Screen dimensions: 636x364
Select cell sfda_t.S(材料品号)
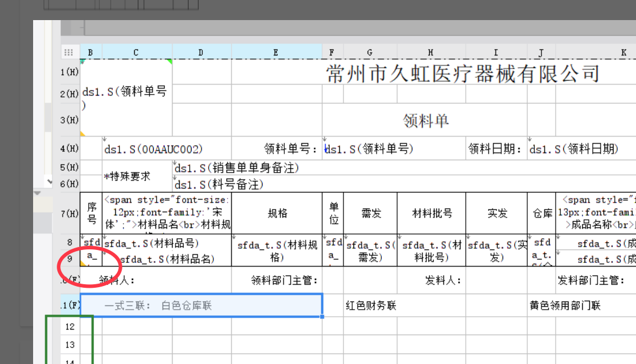point(167,243)
